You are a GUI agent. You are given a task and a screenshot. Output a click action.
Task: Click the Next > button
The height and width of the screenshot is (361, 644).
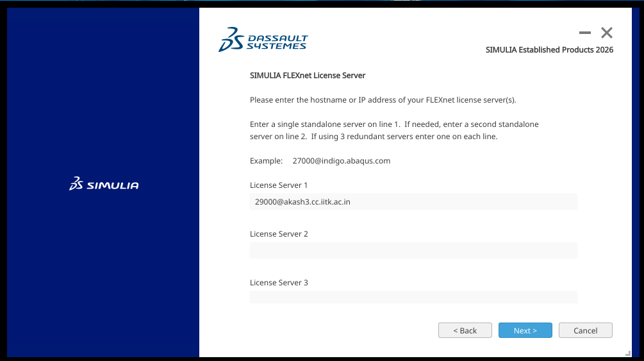pyautogui.click(x=525, y=330)
